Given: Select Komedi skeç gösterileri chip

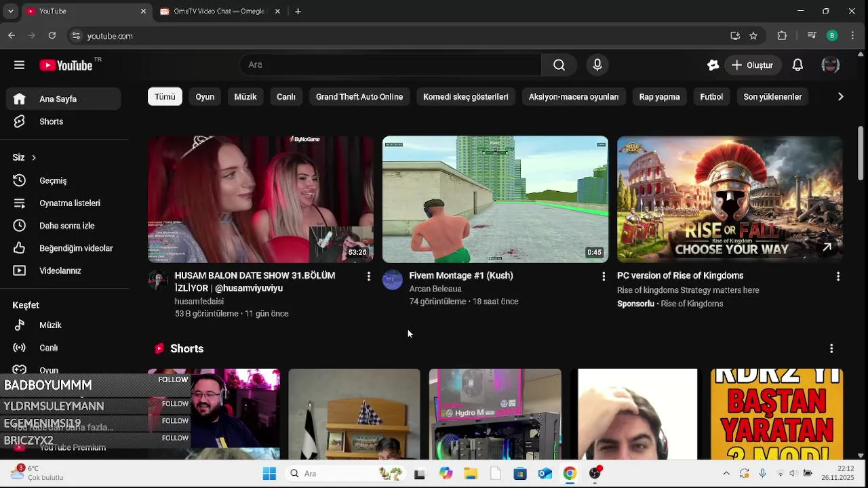Looking at the screenshot, I should 466,97.
